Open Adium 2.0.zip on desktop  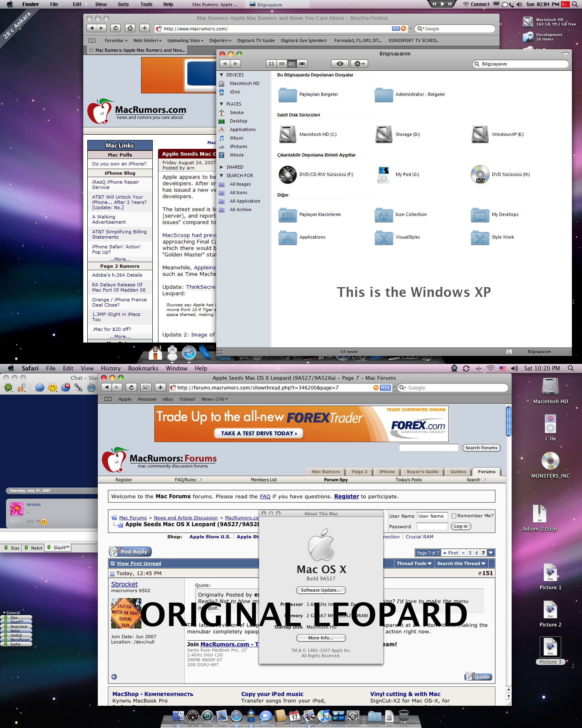pos(539,514)
